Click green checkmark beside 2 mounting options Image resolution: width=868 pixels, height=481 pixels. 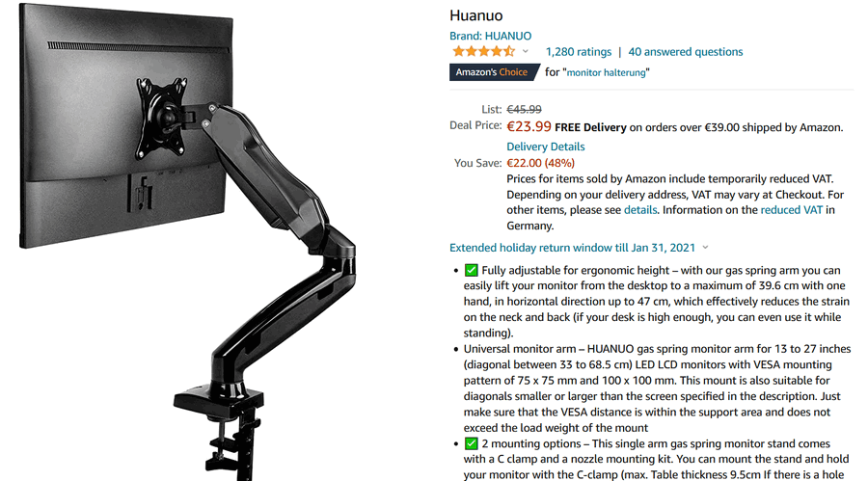point(471,443)
